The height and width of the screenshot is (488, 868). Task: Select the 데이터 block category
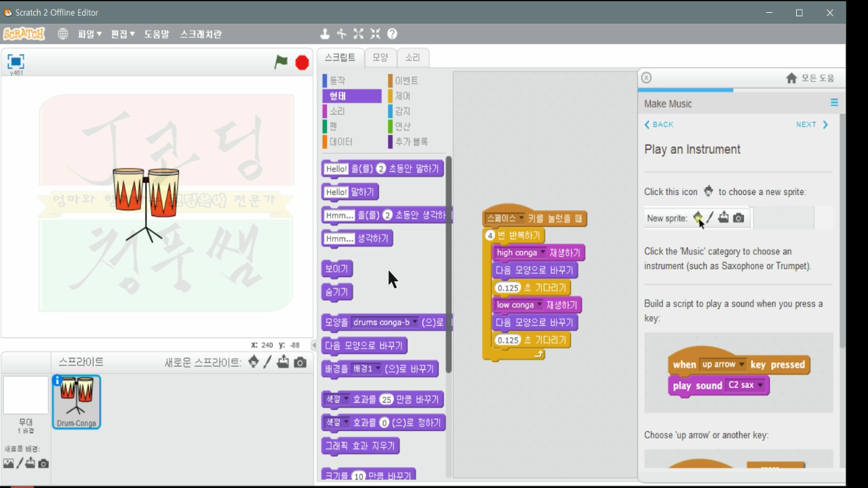pos(351,142)
